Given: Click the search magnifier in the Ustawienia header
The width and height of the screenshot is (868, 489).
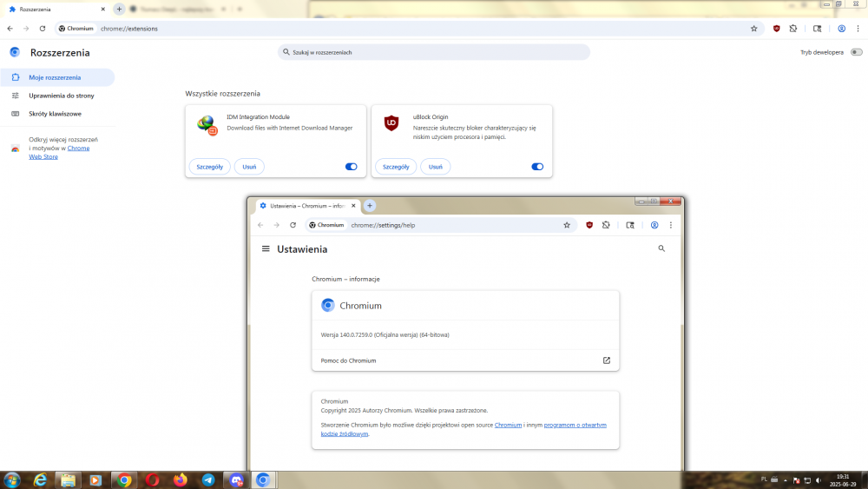Looking at the screenshot, I should [x=661, y=248].
